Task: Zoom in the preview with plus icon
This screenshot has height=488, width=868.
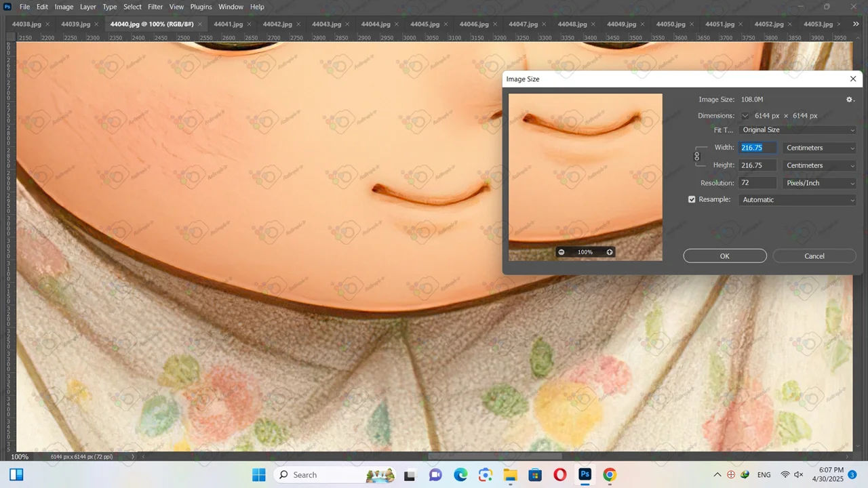Action: pos(610,252)
